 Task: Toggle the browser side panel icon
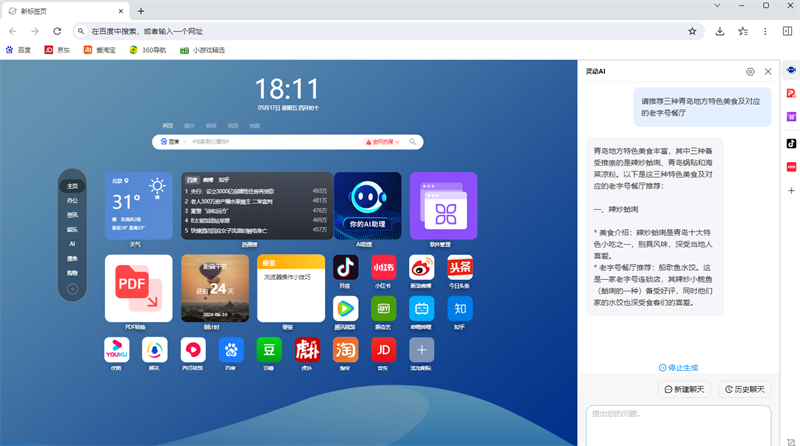click(x=787, y=31)
